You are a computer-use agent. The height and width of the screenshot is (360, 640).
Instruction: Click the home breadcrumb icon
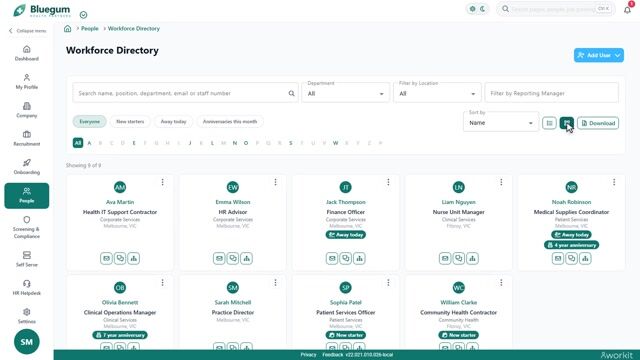click(x=68, y=29)
